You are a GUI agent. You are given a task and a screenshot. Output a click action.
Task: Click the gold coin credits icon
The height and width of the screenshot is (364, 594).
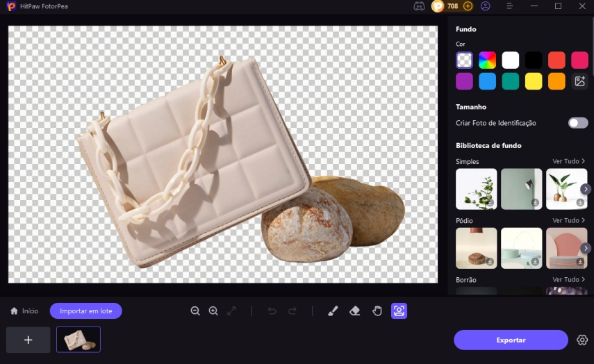(x=438, y=6)
